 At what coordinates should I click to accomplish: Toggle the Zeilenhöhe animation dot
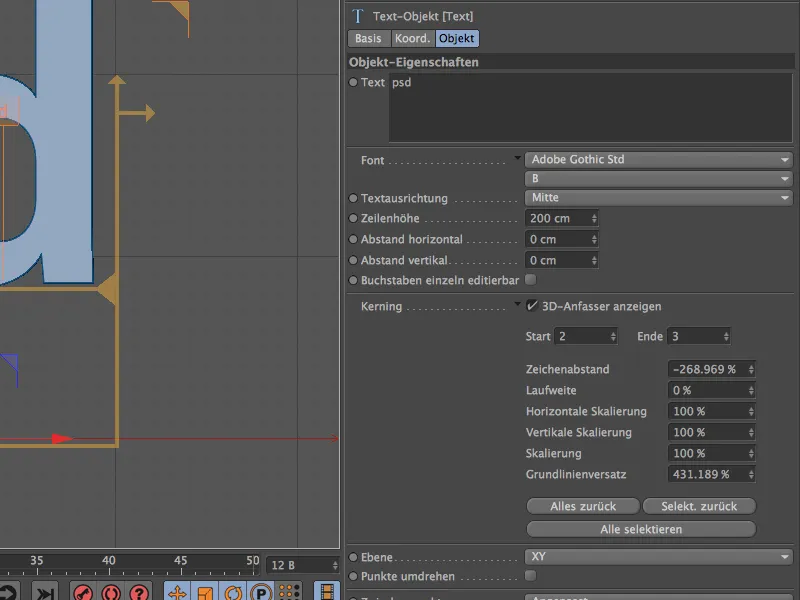tap(353, 218)
